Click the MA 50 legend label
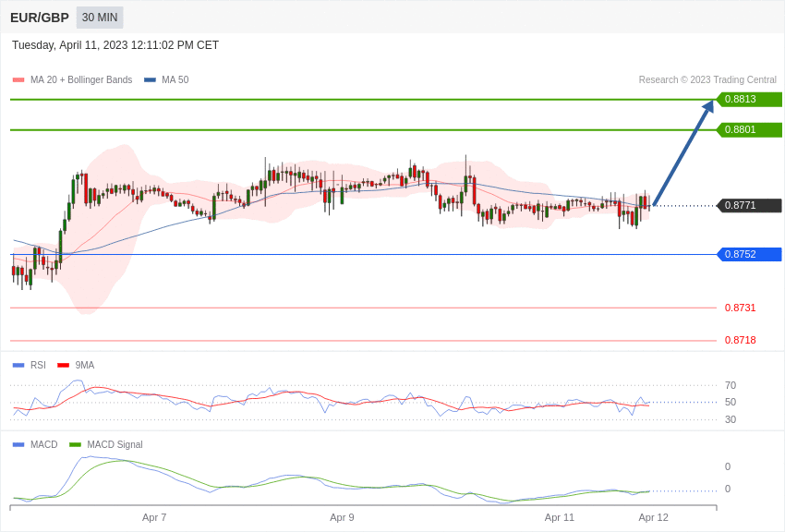 click(x=175, y=79)
